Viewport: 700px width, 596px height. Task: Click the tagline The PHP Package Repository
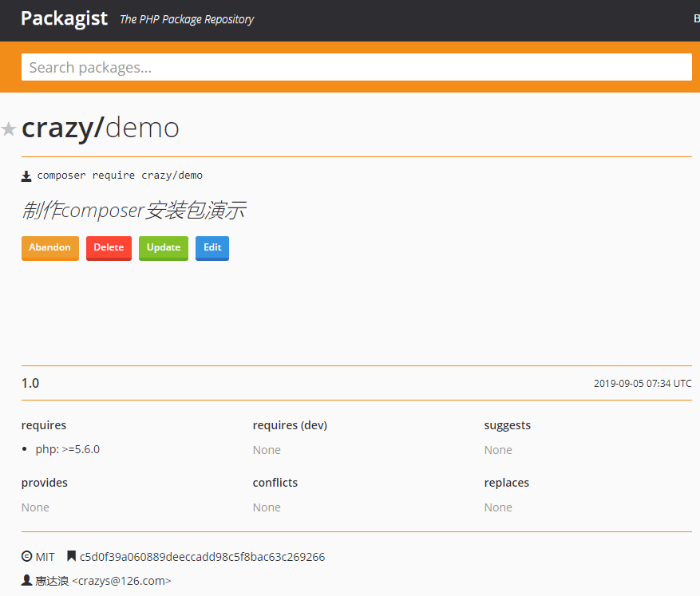pos(187,20)
